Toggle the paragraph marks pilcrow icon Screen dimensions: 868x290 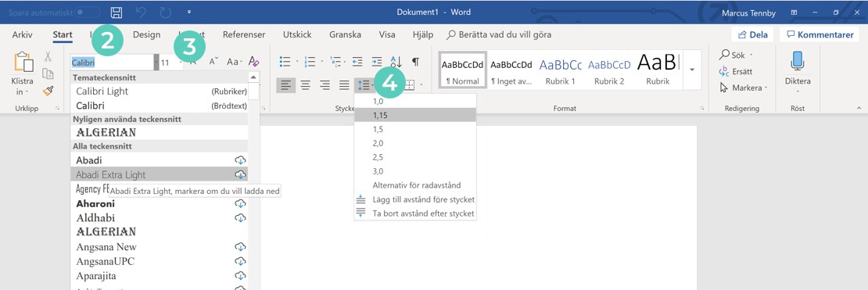tap(415, 62)
